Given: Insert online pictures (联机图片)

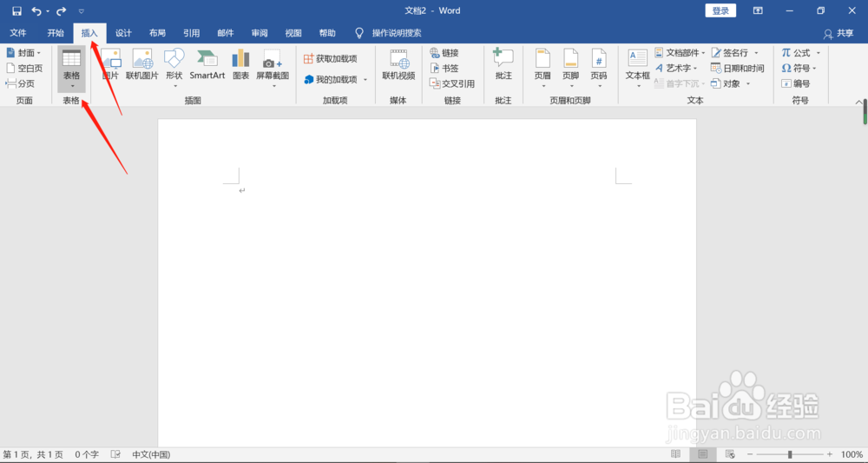Looking at the screenshot, I should click(142, 65).
